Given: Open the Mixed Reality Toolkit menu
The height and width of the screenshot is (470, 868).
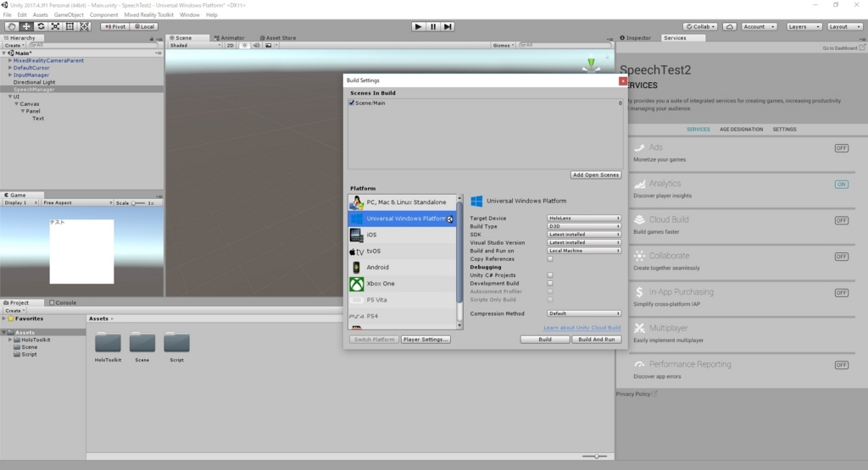Looking at the screenshot, I should point(148,15).
